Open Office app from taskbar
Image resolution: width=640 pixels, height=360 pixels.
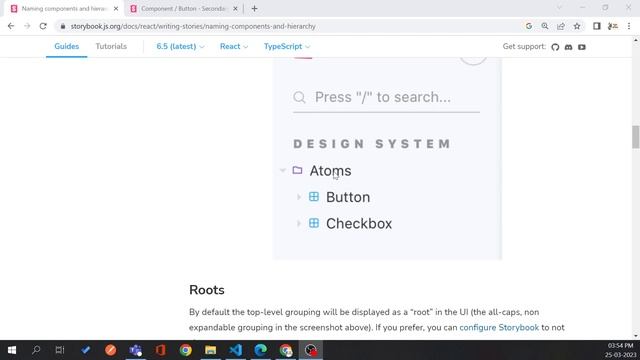[160, 350]
